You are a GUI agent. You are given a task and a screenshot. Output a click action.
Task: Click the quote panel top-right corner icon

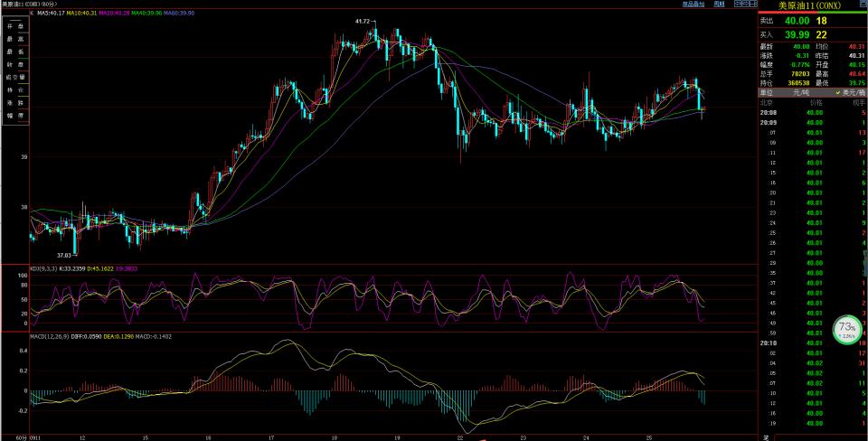pos(863,5)
